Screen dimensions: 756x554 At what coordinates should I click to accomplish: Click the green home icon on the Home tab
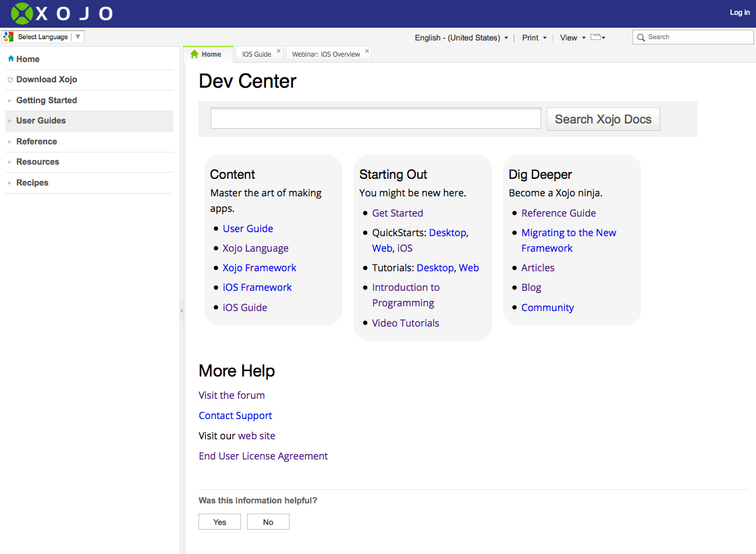click(194, 55)
